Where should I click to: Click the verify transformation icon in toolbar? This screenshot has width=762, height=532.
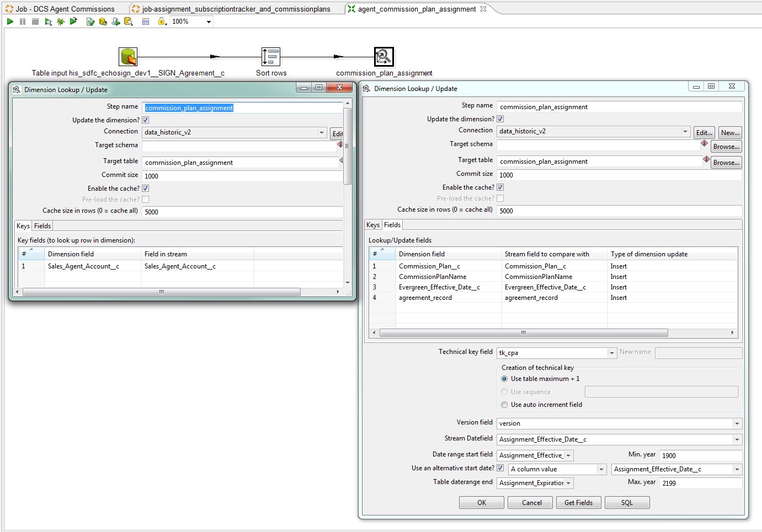pyautogui.click(x=90, y=22)
